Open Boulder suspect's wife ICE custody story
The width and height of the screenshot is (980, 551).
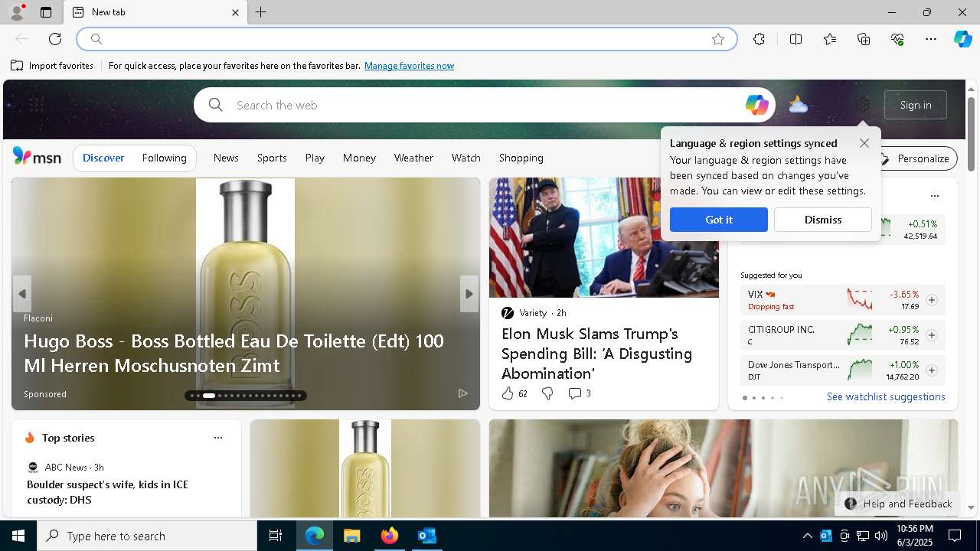[107, 492]
